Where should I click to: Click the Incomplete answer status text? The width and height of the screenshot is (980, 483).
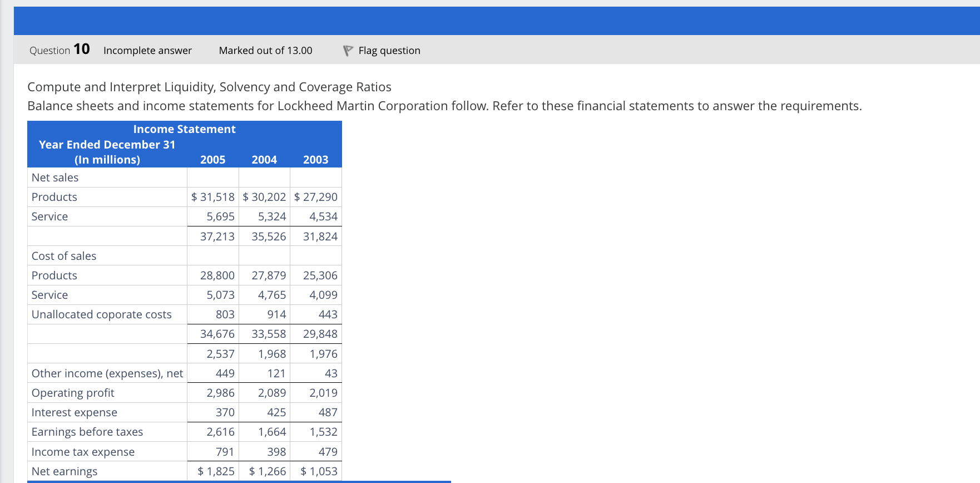pyautogui.click(x=147, y=51)
